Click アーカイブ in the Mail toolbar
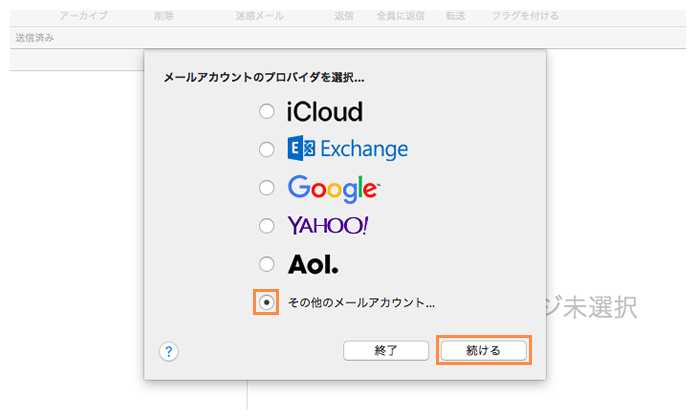 pos(83,16)
